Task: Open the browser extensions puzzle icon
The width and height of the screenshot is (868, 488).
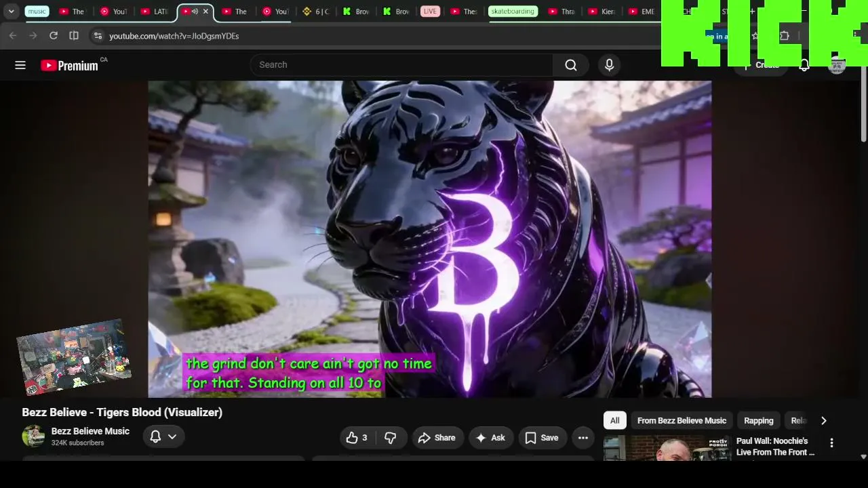Action: 784,36
